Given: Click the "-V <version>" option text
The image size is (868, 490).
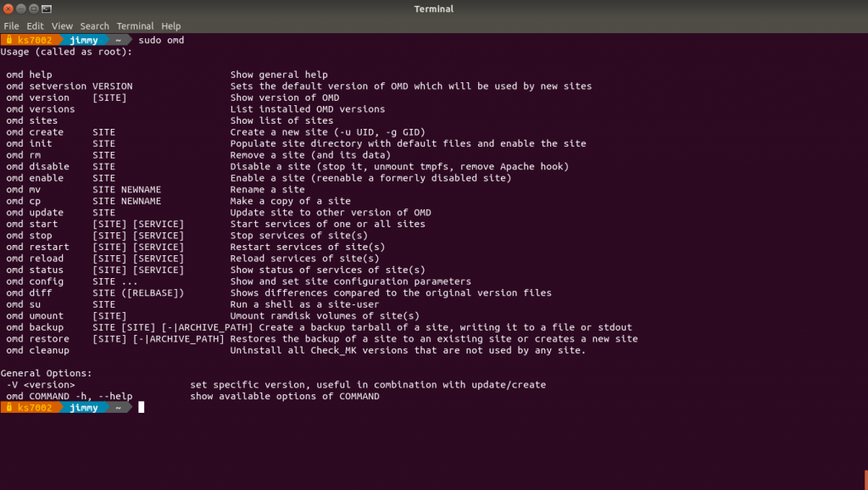Looking at the screenshot, I should [41, 385].
